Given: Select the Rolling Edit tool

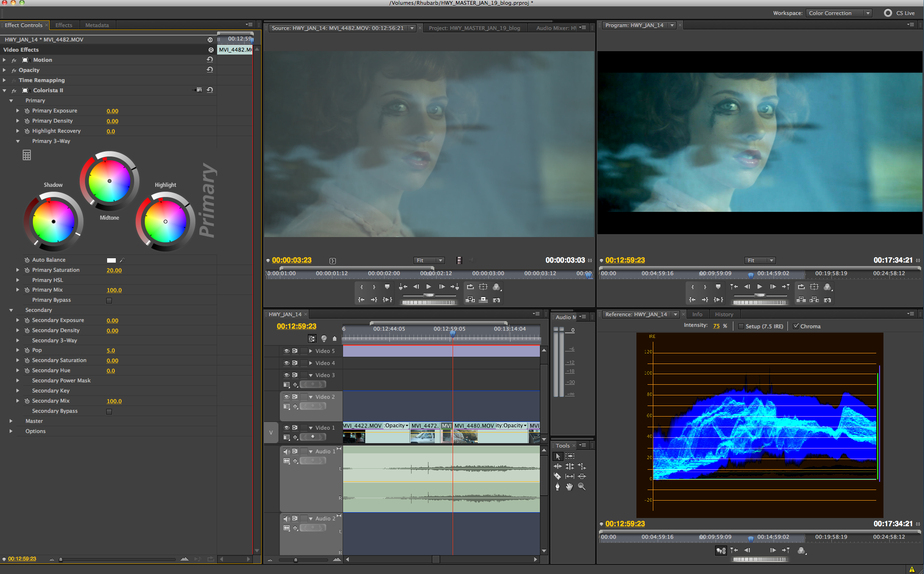Looking at the screenshot, I should click(570, 466).
